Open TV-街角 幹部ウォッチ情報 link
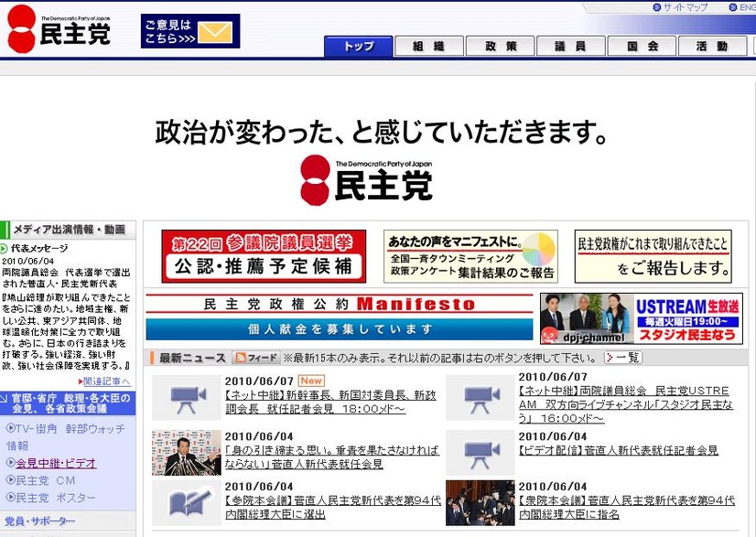This screenshot has height=537, width=756. pos(65,436)
